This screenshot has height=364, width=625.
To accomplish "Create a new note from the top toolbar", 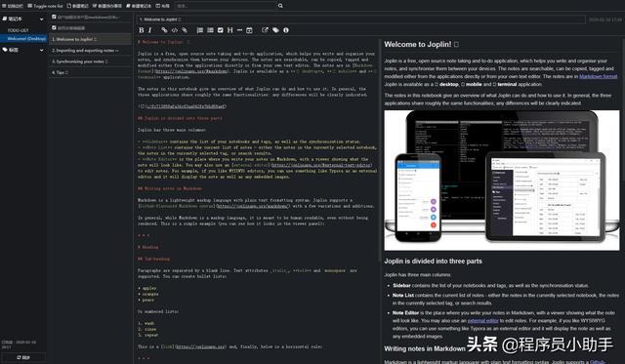I will pos(78,6).
